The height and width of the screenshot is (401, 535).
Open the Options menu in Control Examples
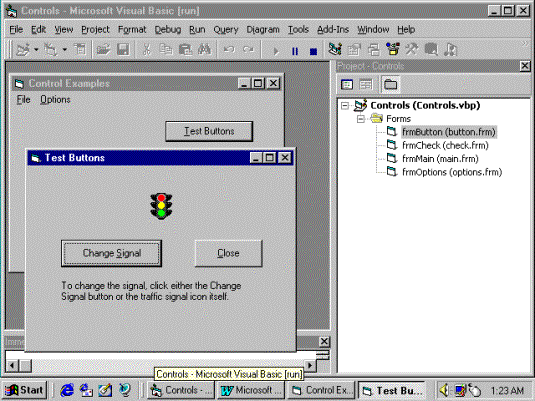(55, 100)
